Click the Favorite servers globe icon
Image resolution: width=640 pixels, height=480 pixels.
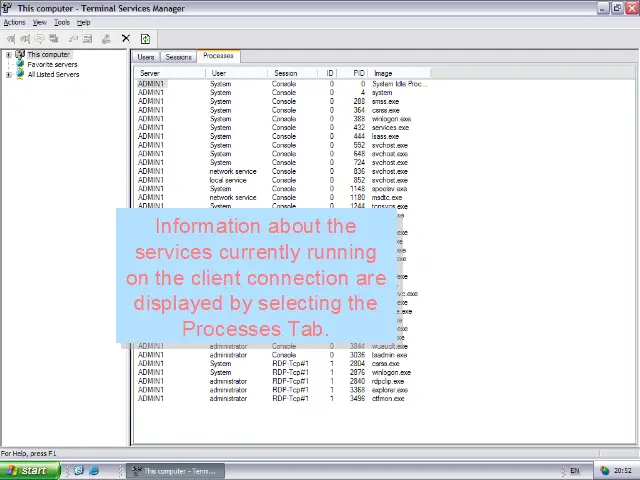[20, 64]
